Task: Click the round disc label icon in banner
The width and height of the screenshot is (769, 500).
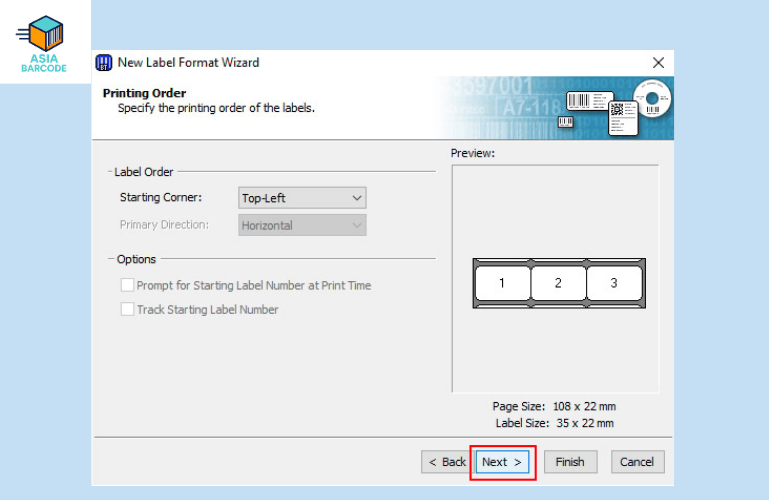Action: (x=653, y=100)
